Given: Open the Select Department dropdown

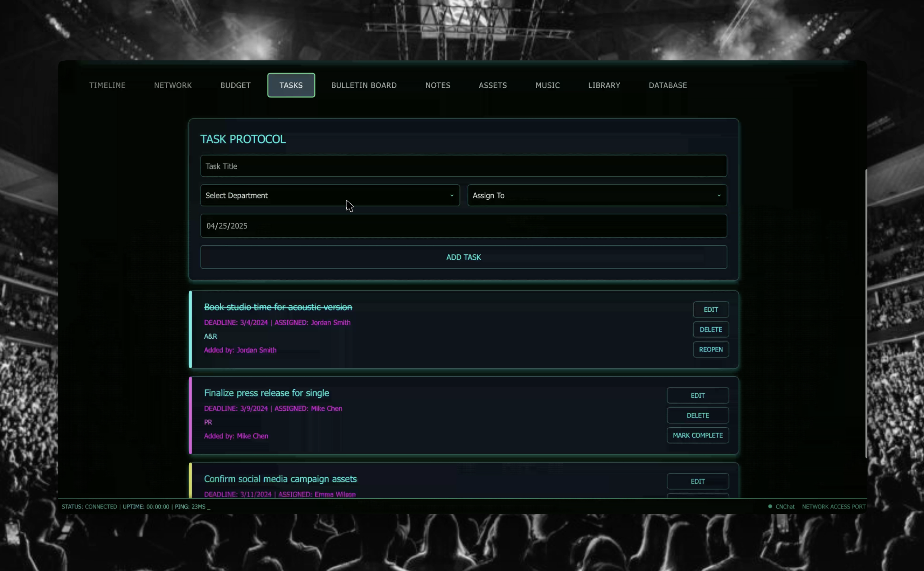Looking at the screenshot, I should (330, 195).
